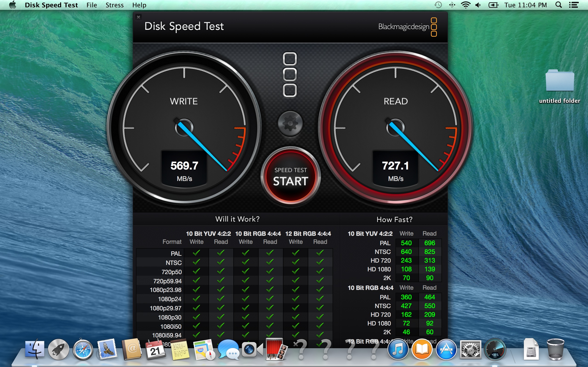Open the Wi-Fi status menu
This screenshot has width=588, height=367.
(x=465, y=5)
